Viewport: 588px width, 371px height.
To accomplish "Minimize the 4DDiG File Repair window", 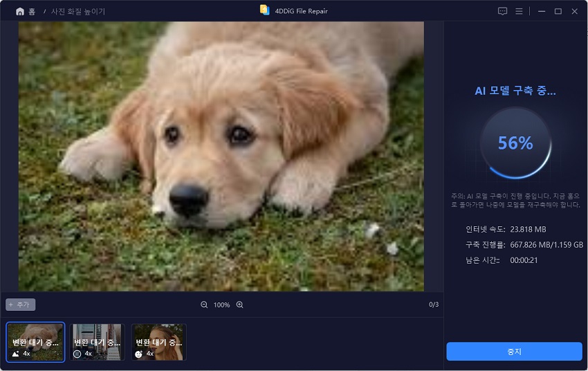I will point(542,11).
